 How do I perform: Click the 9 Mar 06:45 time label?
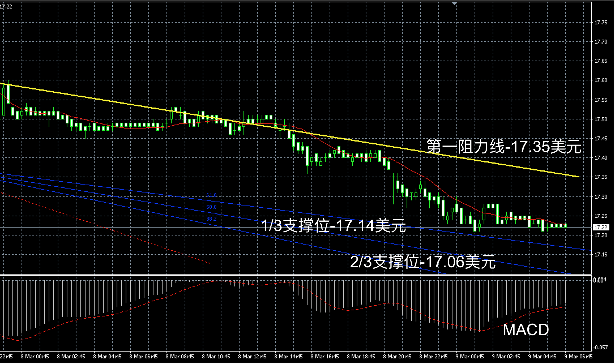[x=578, y=356]
